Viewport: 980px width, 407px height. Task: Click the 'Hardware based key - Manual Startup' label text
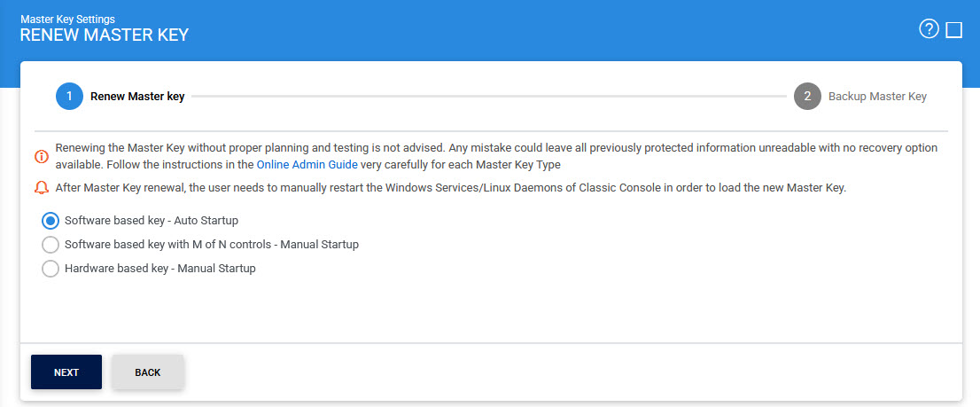pos(160,268)
